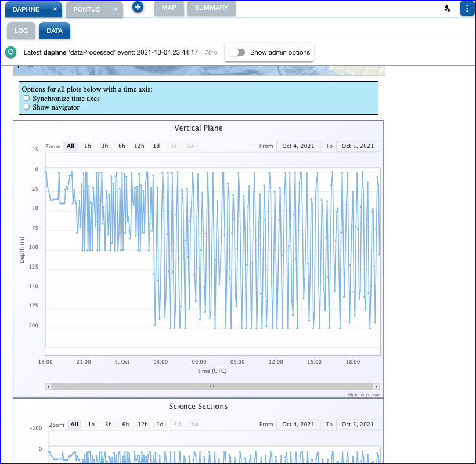Open the three-dot options menu
This screenshot has width=476, height=464.
pyautogui.click(x=467, y=9)
